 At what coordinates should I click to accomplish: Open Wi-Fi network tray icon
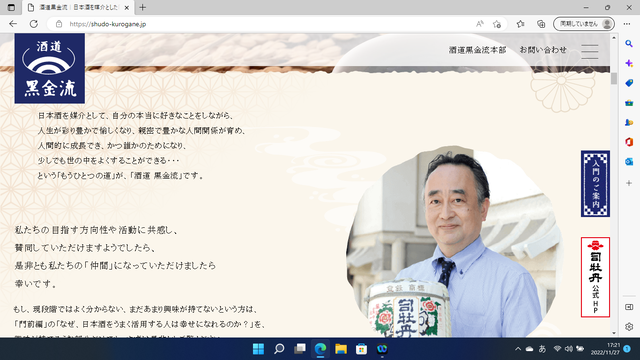[x=557, y=349]
